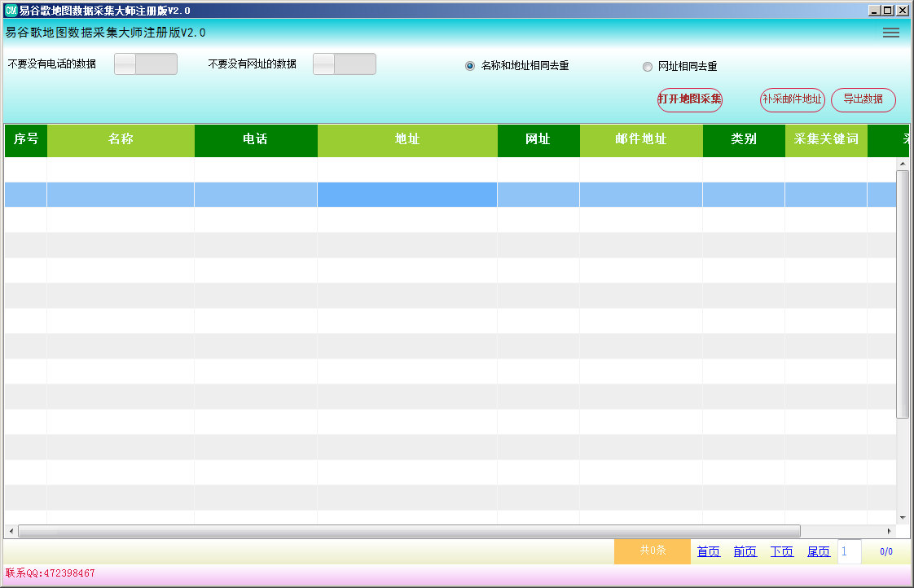This screenshot has width=914, height=588.
Task: Go to 首页 first page link
Action: coord(708,551)
